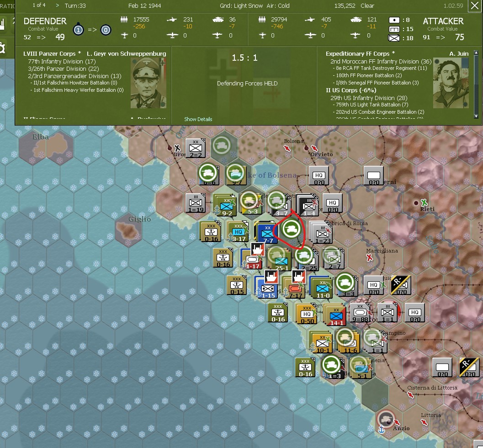483x448 pixels.
Task: Click defender tank losses icon
Action: coord(218,19)
